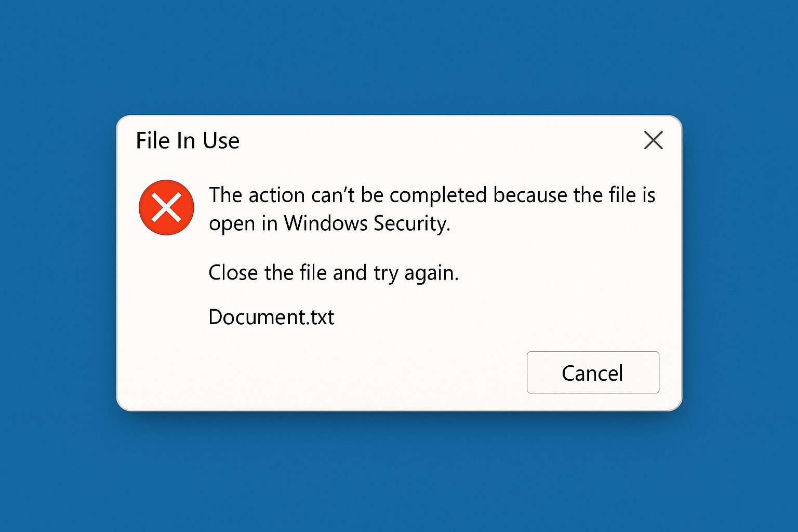Click 'The action' at the start of the message
The image size is (798, 532).
(257, 195)
